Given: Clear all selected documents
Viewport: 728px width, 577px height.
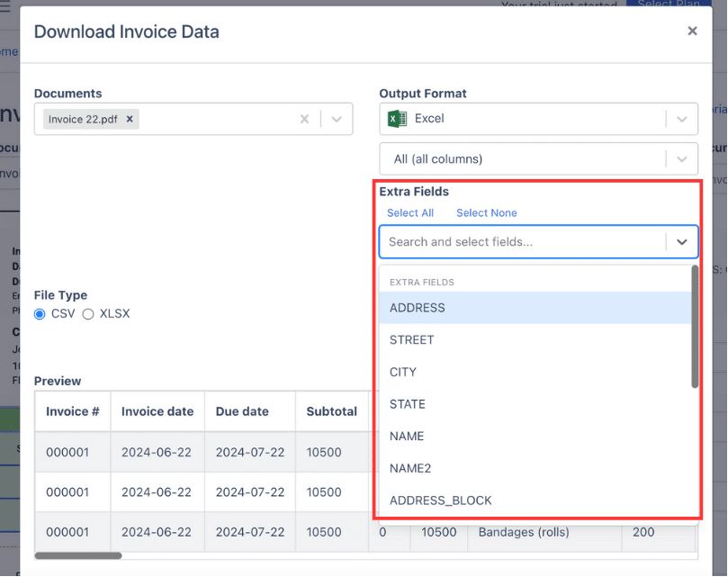Looking at the screenshot, I should coord(304,120).
